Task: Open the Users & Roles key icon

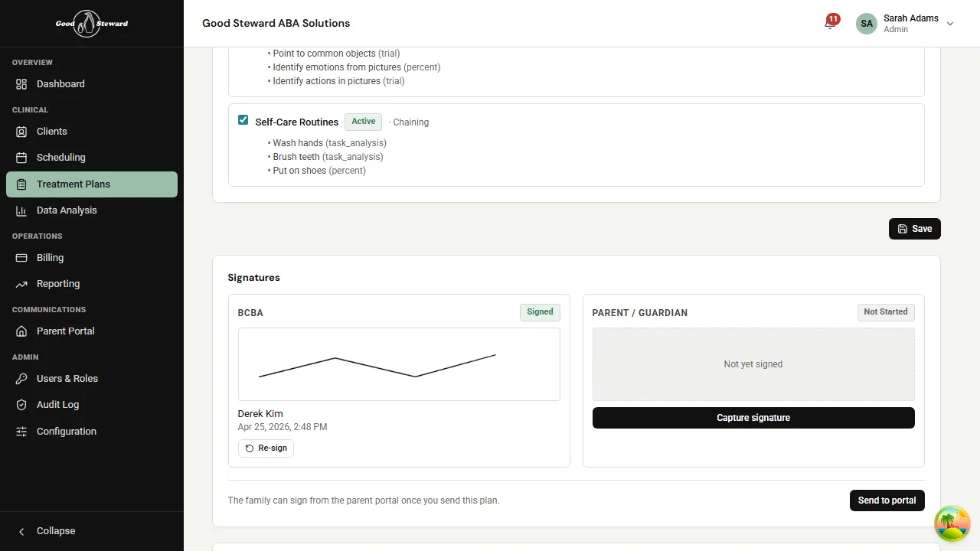Action: 21,378
